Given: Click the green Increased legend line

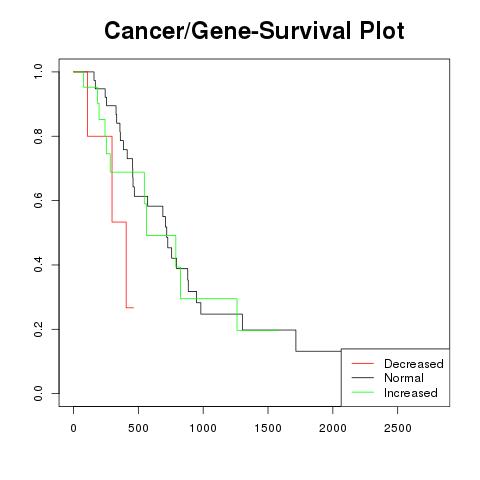Looking at the screenshot, I should click(363, 392).
